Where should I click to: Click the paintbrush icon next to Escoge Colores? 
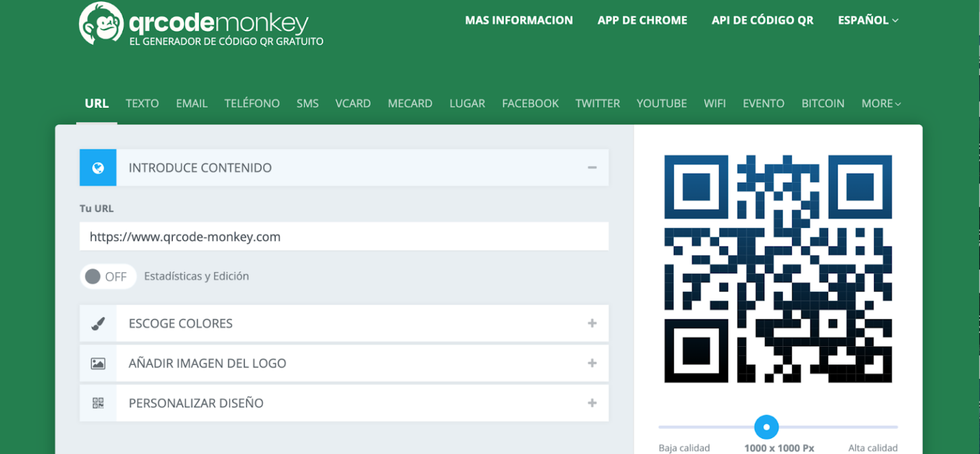pyautogui.click(x=97, y=323)
